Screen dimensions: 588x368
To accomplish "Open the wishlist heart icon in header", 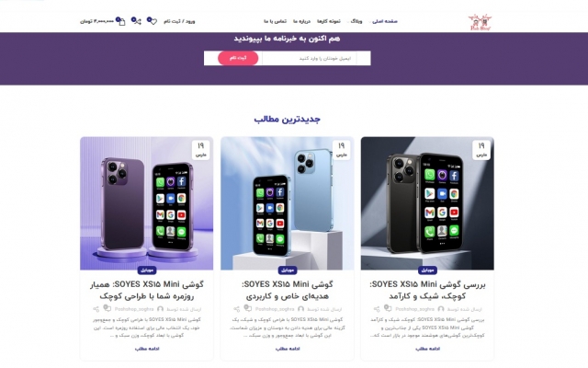I will 152,21.
